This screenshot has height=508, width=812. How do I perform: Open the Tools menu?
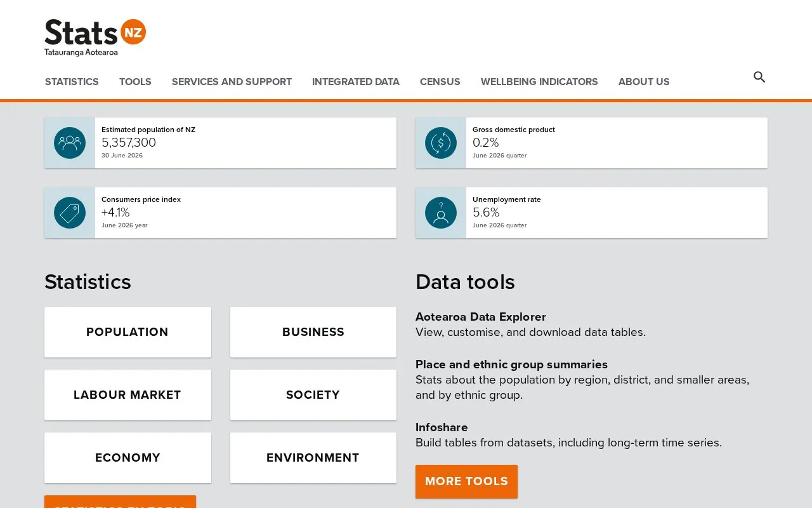point(135,82)
